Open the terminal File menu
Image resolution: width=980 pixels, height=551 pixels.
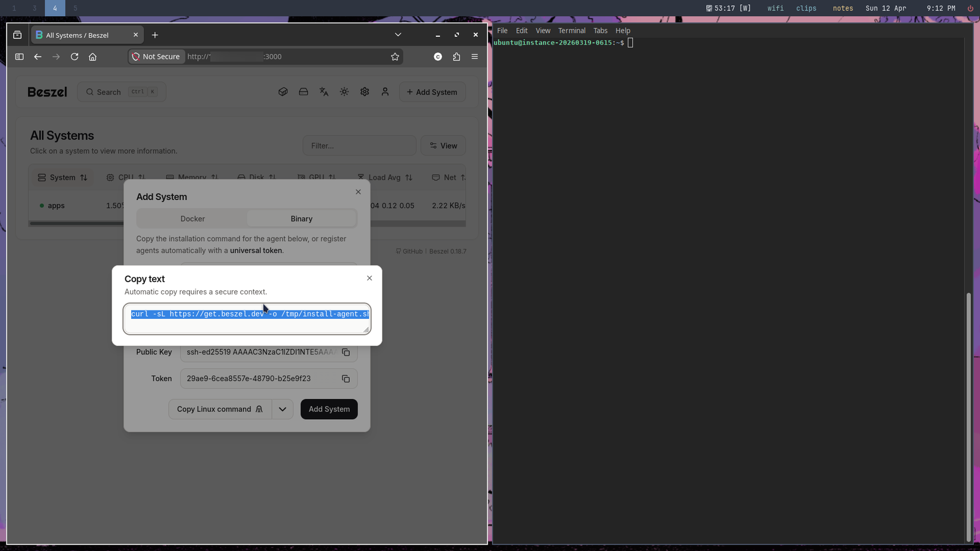click(x=502, y=30)
